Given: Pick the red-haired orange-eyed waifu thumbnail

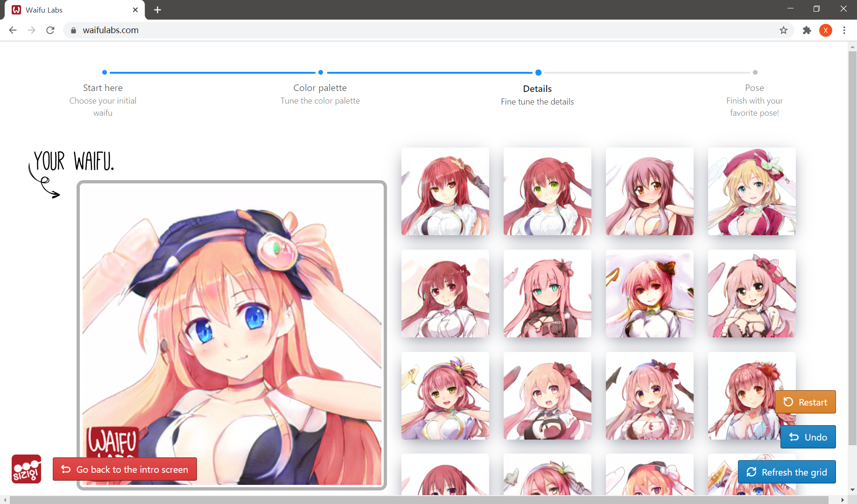Looking at the screenshot, I should pyautogui.click(x=445, y=191).
